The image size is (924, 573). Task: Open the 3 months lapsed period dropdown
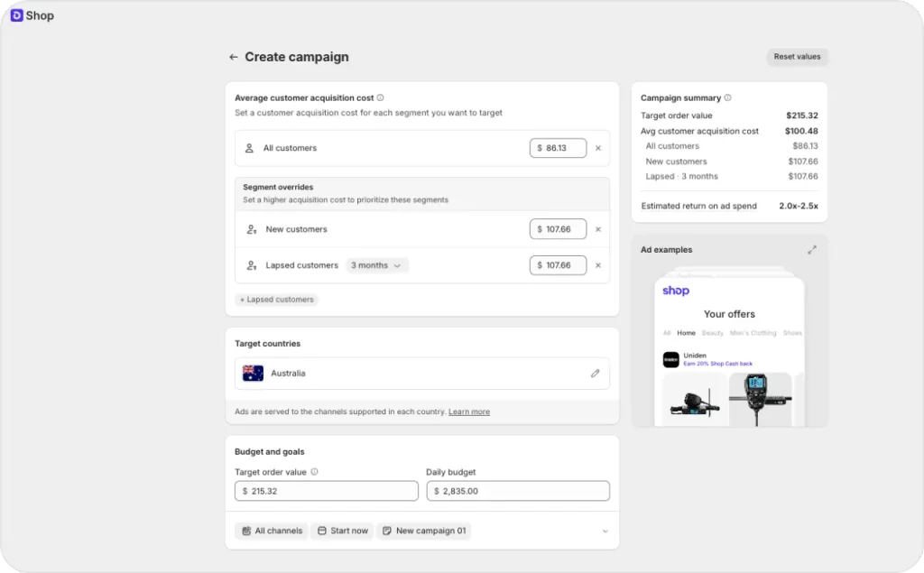pos(376,265)
